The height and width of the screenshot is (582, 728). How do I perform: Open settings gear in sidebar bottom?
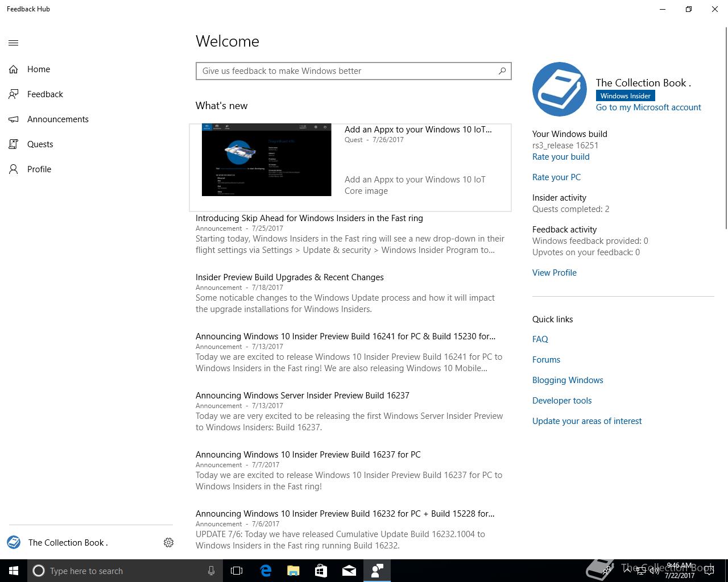coord(168,543)
